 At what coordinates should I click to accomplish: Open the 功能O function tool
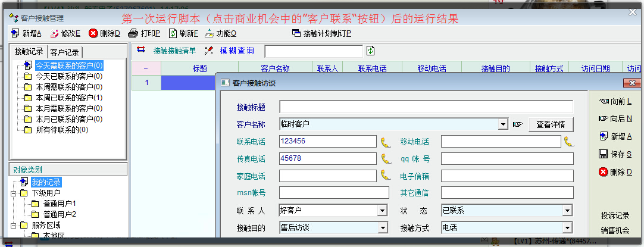(210, 33)
